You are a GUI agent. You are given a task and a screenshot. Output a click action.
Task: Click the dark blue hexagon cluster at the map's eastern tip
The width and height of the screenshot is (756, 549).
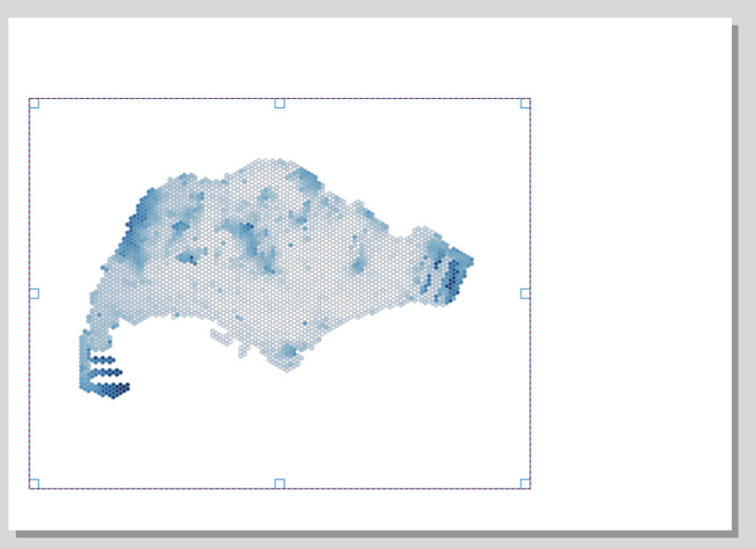(451, 276)
